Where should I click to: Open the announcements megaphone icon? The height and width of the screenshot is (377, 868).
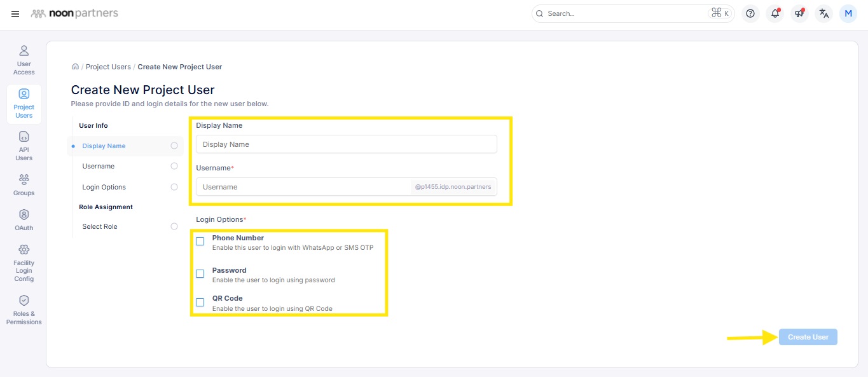(x=799, y=13)
